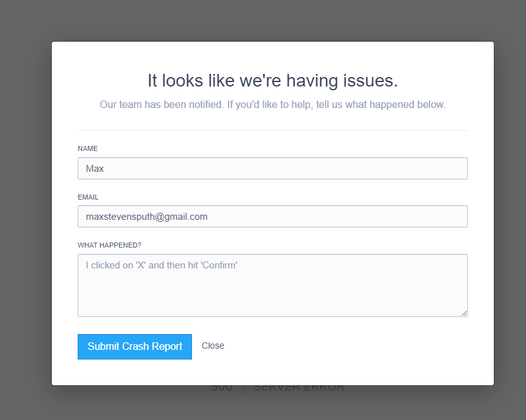
Task: Focus the Name input field
Action: coord(272,169)
